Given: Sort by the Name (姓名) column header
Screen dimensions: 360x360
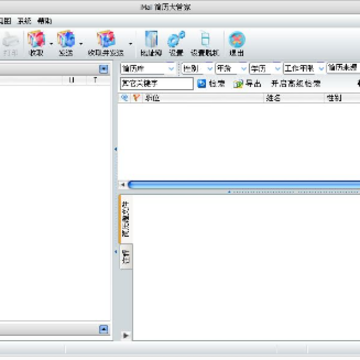Looking at the screenshot, I should point(294,98).
